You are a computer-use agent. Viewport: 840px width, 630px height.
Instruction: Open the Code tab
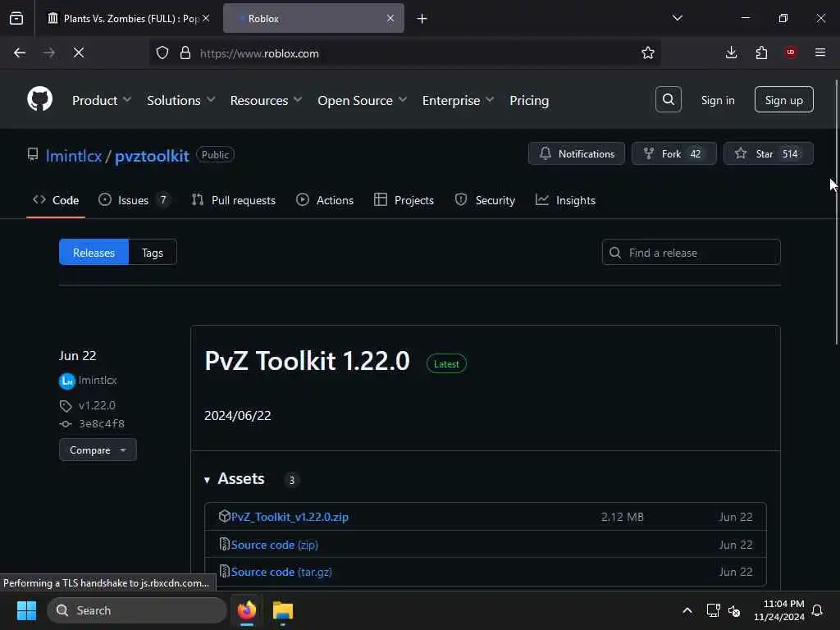pos(56,200)
